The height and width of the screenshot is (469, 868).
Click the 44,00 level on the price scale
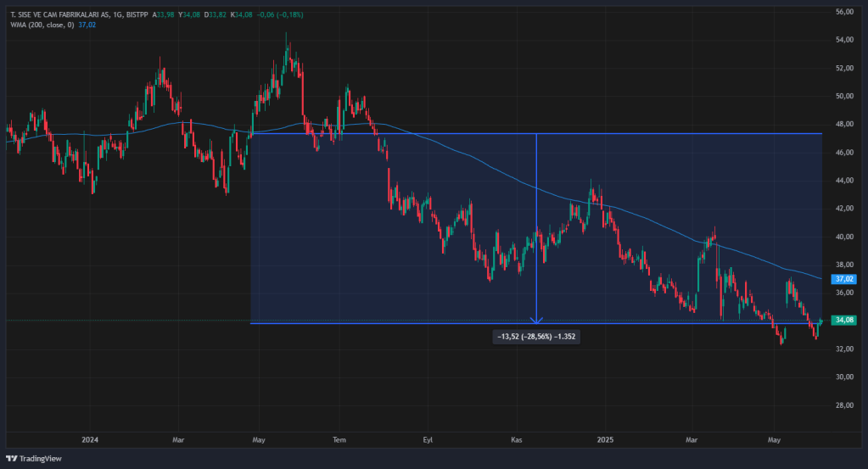click(844, 181)
